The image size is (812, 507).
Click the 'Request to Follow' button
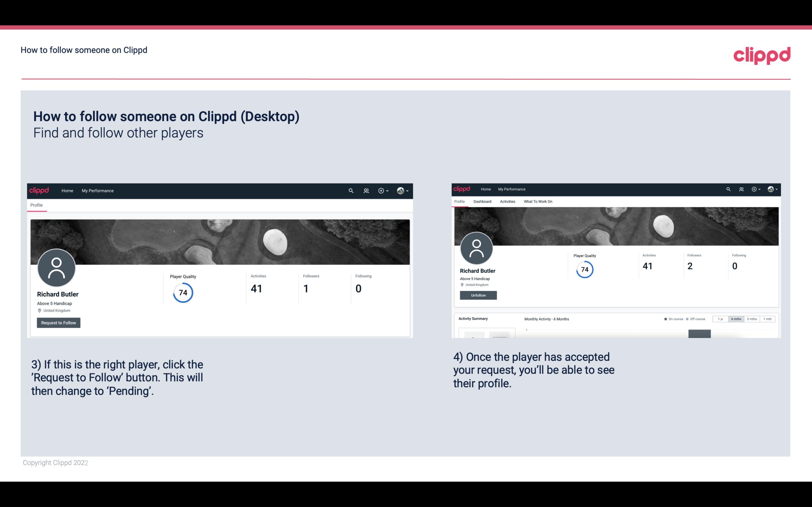click(x=58, y=323)
